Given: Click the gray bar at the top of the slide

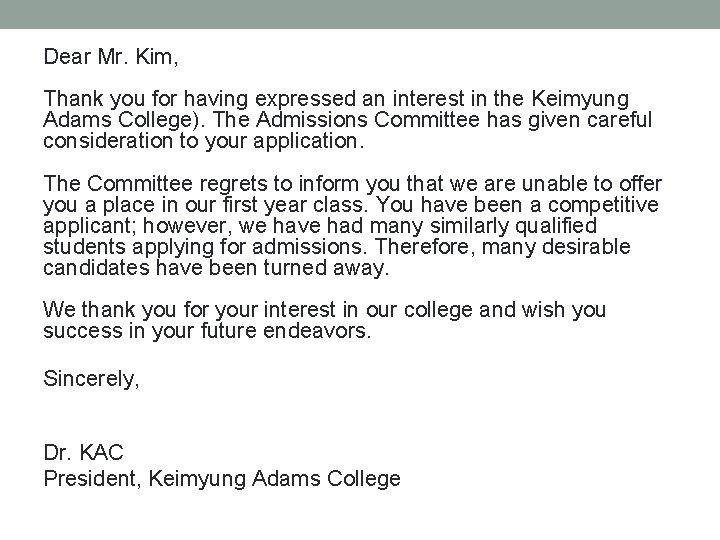Looking at the screenshot, I should pos(360,13).
